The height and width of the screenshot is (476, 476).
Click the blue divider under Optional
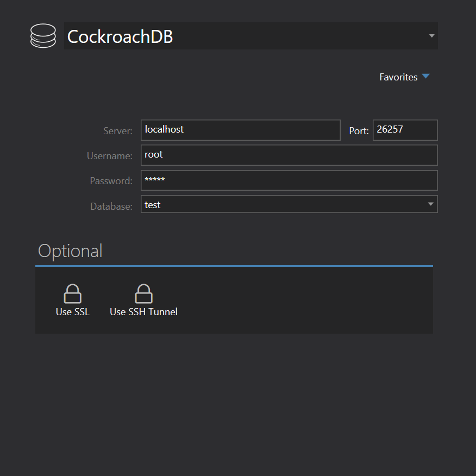[234, 266]
